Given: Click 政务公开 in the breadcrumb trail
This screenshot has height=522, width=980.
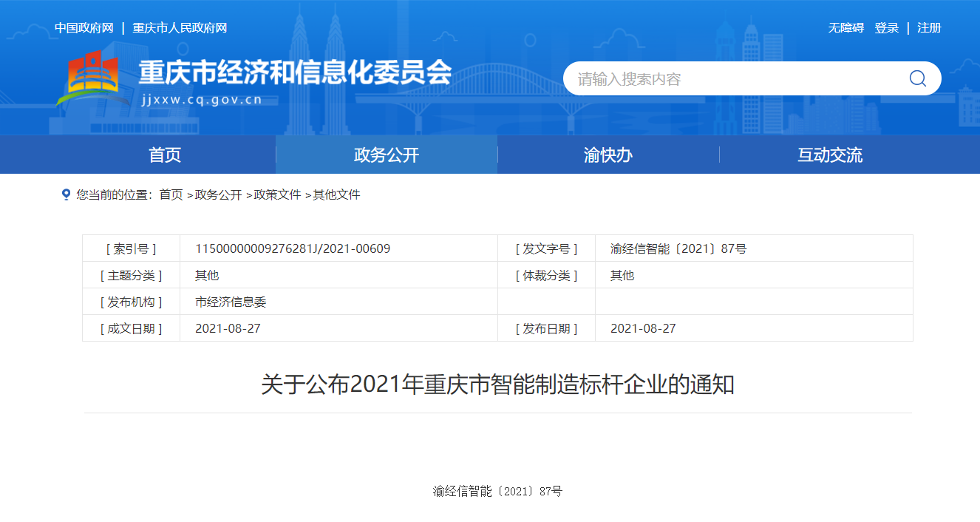Looking at the screenshot, I should click(218, 194).
